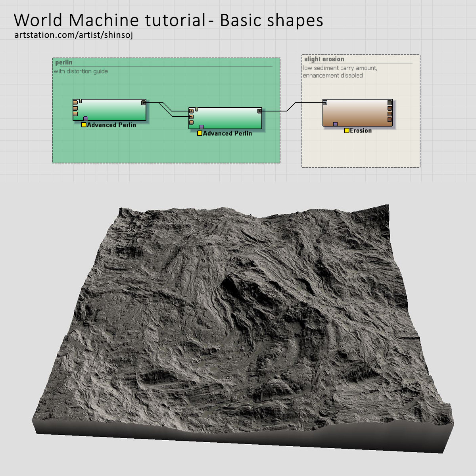476x476 pixels.
Task: Click the third output port of the Erosion node
Action: pos(390,114)
